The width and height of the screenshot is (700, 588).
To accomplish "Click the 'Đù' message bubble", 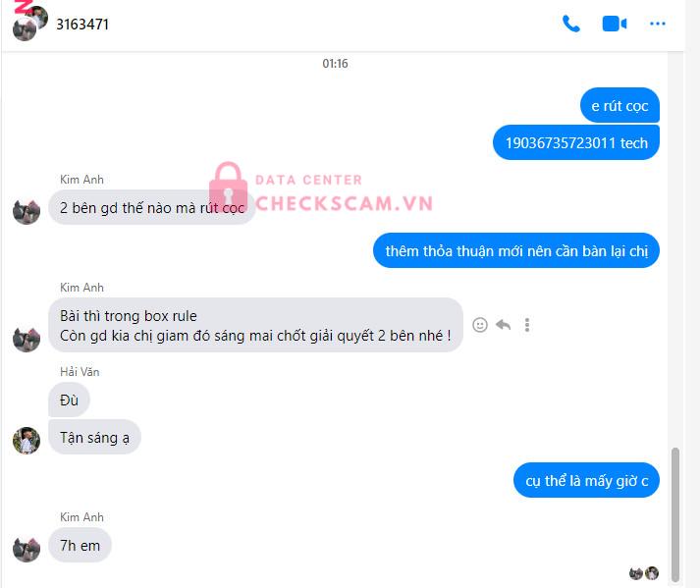I will point(69,400).
